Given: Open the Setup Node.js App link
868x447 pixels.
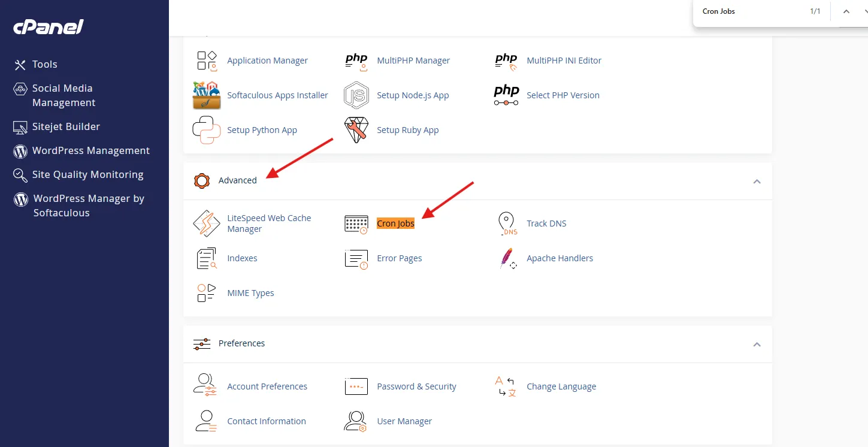Looking at the screenshot, I should click(x=413, y=95).
